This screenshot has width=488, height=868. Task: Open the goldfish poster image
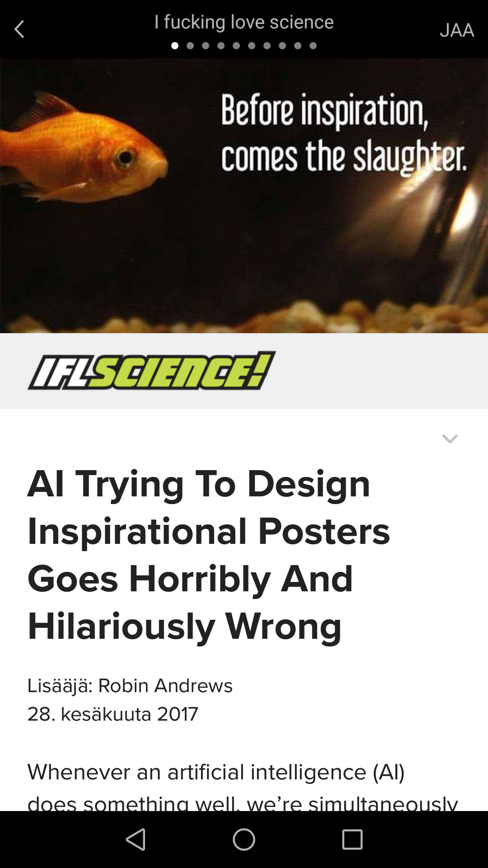pyautogui.click(x=244, y=196)
